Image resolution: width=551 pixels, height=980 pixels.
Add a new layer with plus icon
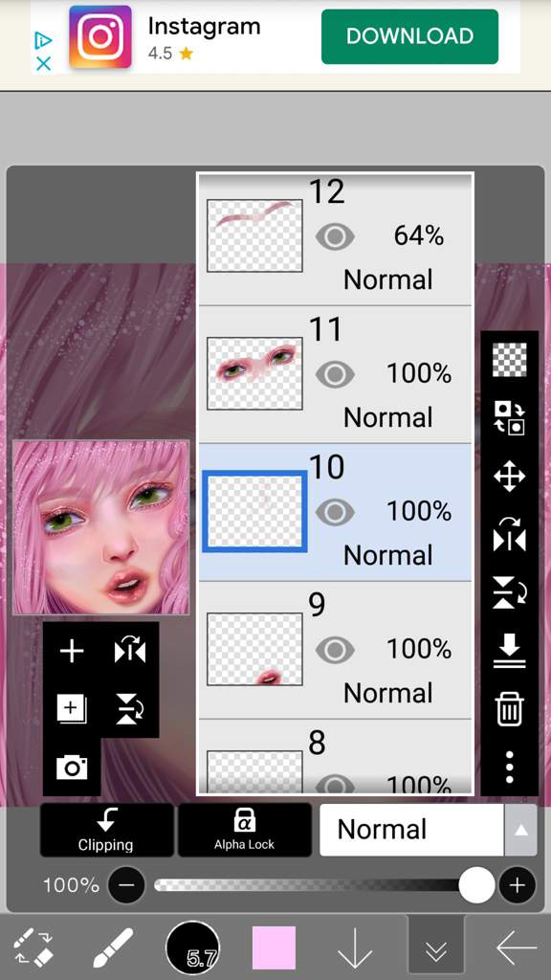coord(72,651)
